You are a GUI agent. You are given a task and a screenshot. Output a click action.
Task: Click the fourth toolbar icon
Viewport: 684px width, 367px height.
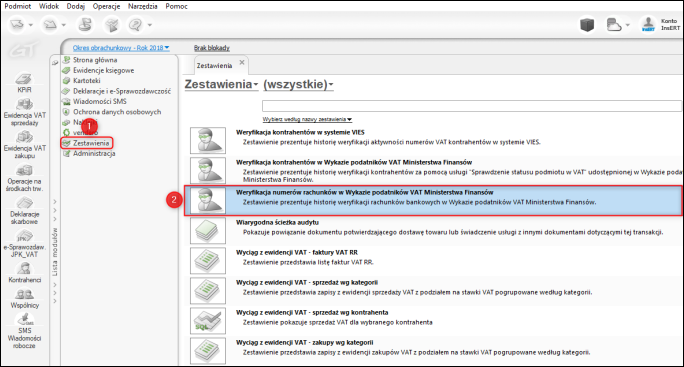click(x=111, y=25)
